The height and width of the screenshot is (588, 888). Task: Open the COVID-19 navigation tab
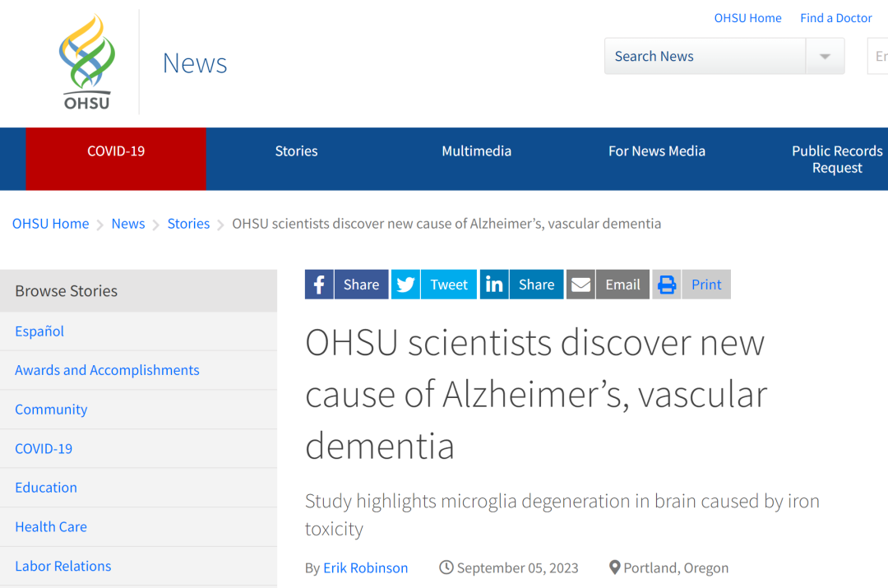click(116, 159)
